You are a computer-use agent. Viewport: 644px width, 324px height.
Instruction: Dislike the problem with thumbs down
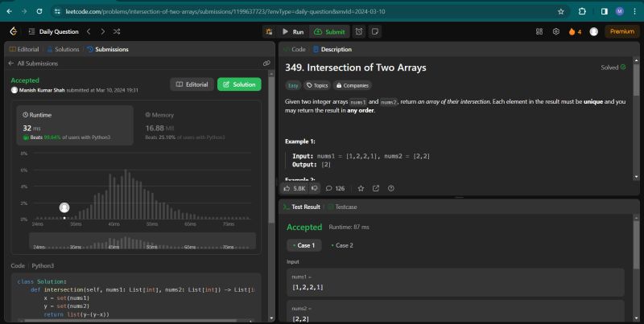click(x=315, y=188)
